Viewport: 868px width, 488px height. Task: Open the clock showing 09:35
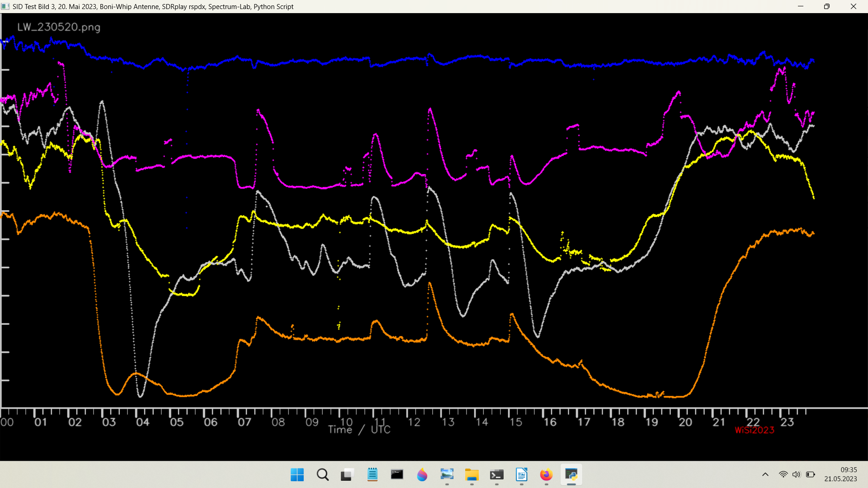[x=840, y=474]
